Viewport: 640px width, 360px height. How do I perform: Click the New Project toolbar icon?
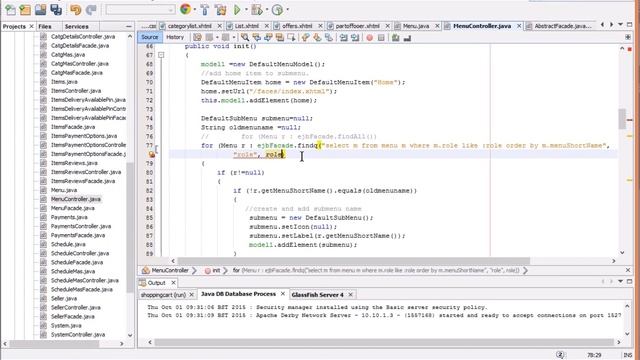click(x=25, y=9)
